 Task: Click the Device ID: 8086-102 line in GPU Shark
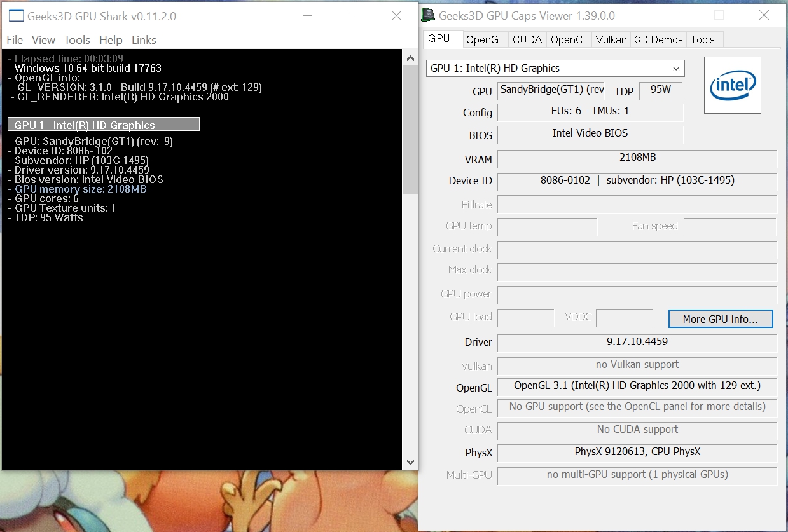pos(60,151)
